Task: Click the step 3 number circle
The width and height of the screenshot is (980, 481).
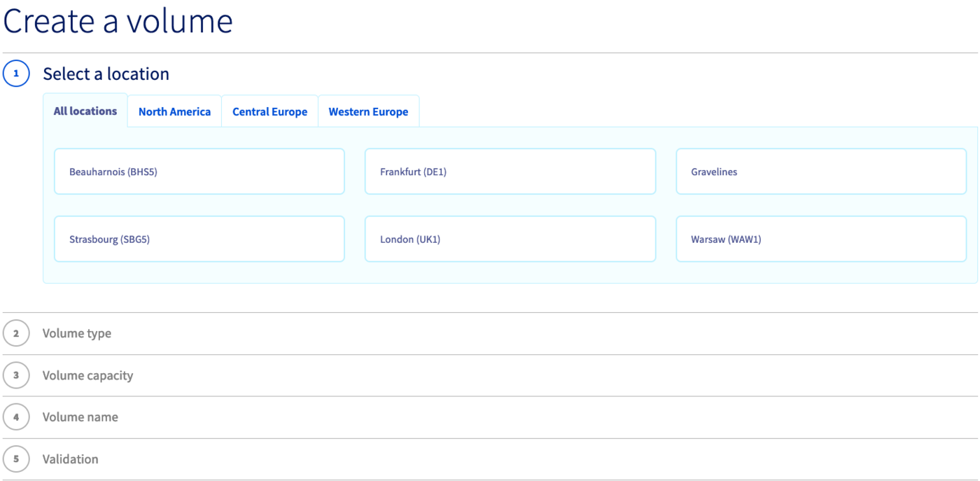Action: (16, 375)
